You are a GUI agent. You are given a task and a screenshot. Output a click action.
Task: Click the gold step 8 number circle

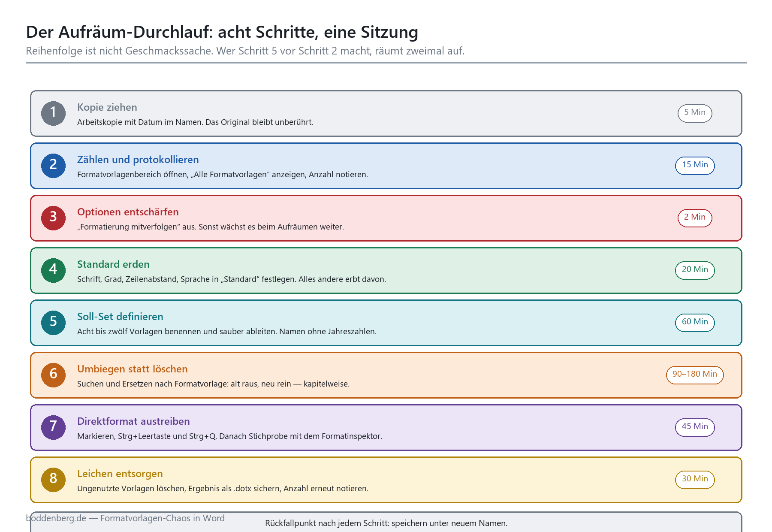pos(53,480)
